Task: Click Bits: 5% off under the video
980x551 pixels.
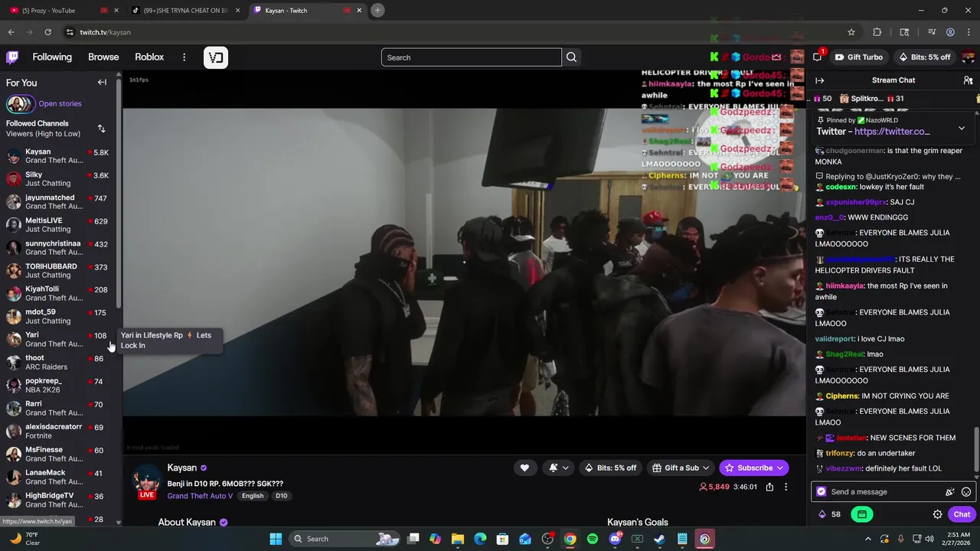Action: (610, 468)
